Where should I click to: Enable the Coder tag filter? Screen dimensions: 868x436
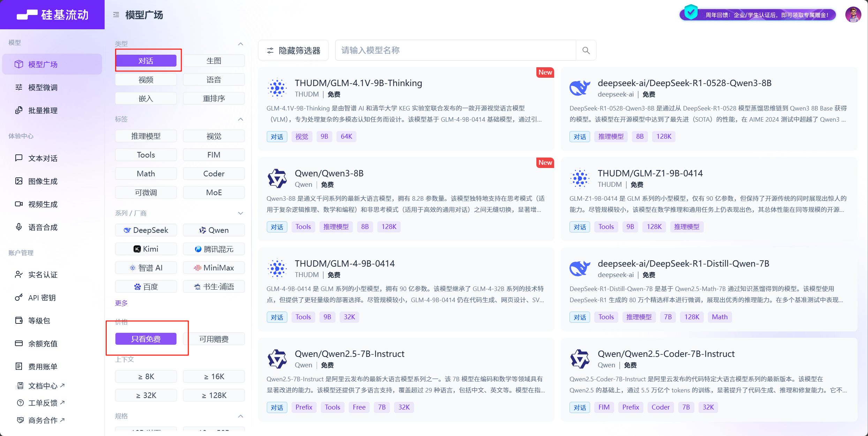(x=214, y=174)
